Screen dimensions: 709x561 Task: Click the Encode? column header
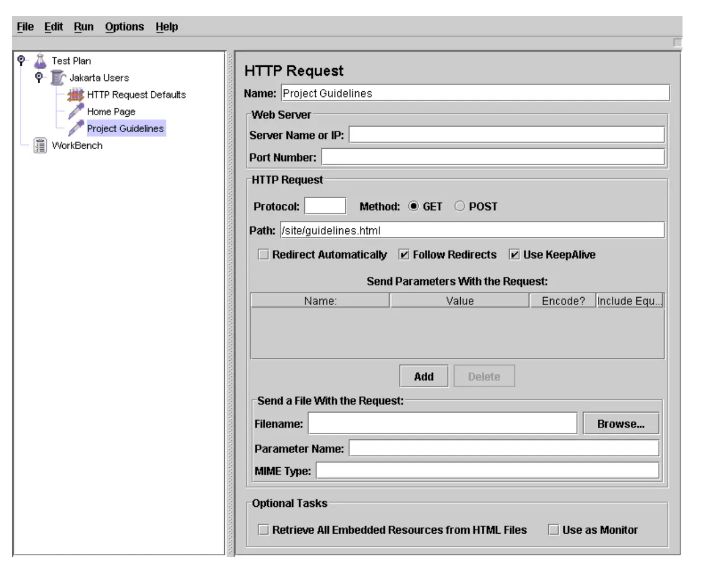(x=563, y=301)
